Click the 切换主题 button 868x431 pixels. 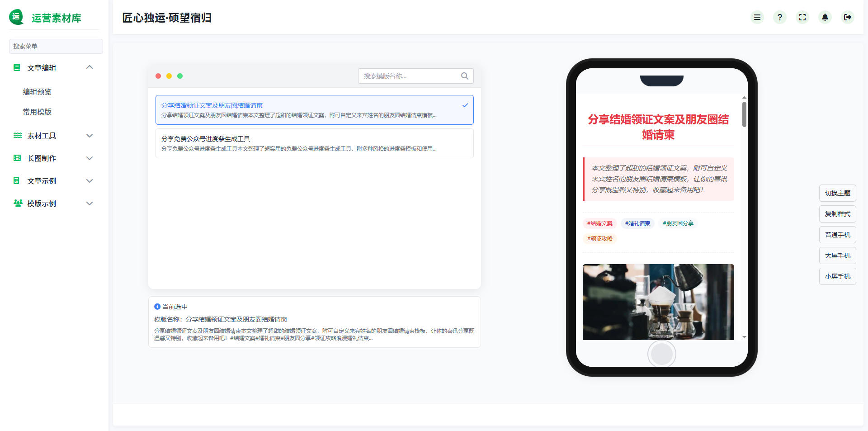(837, 193)
